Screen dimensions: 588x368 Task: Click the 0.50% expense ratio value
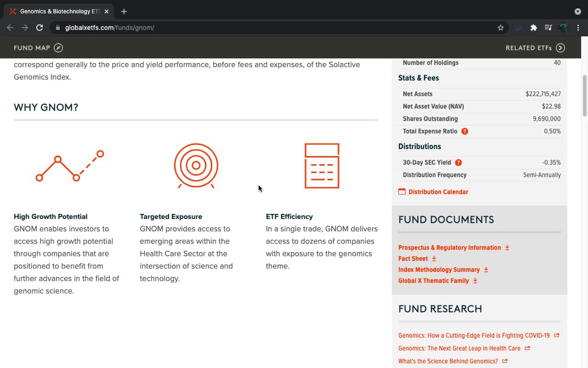click(552, 131)
